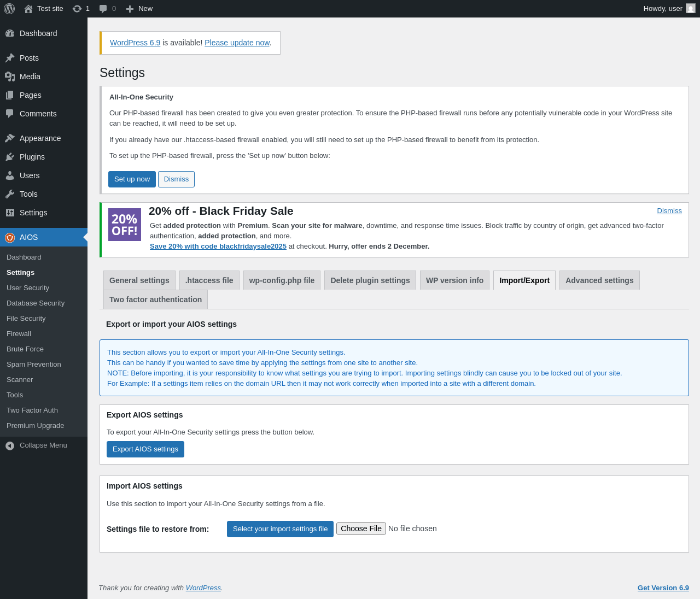Click the 'Export or import your AIOS settings' heading
Viewport: 700px width, 599px height.
pyautogui.click(x=171, y=324)
